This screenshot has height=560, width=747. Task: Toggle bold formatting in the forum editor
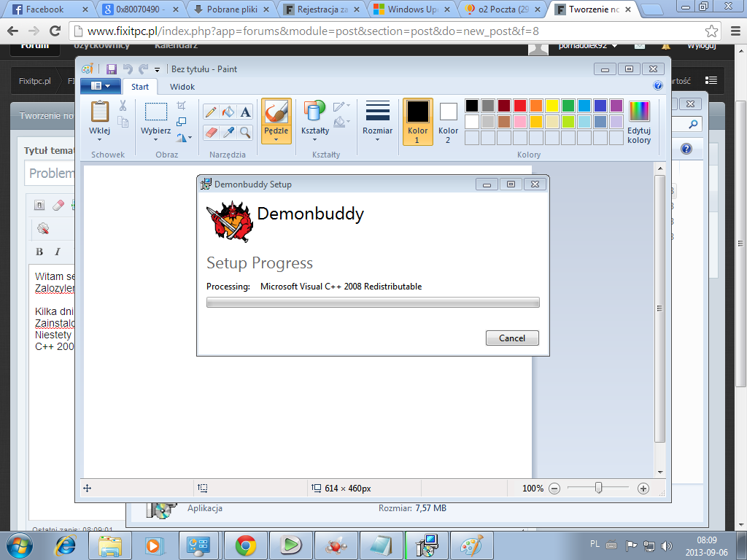39,252
